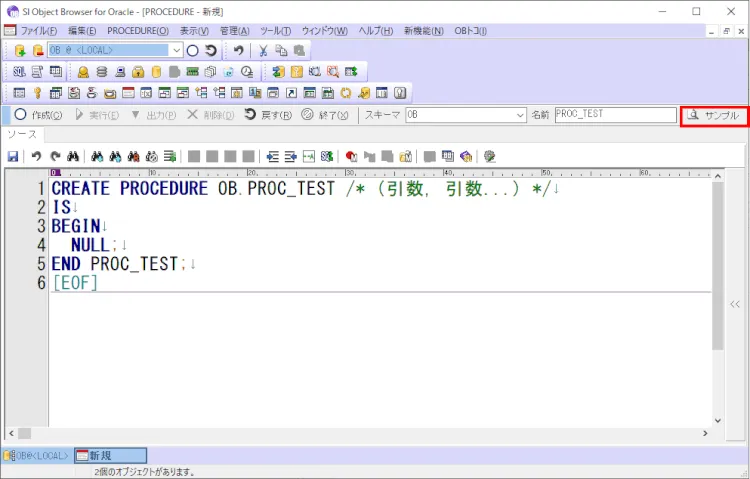Click the サンプル sample button
This screenshot has width=750, height=479.
coord(714,115)
